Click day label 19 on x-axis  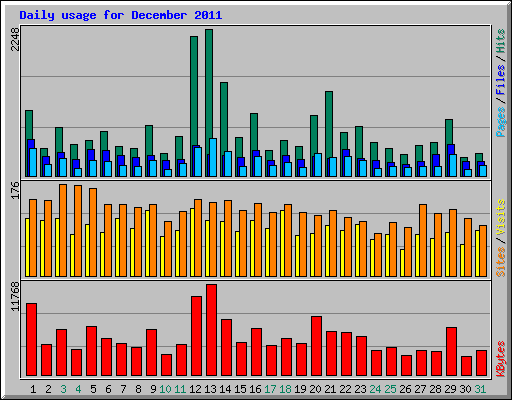(x=300, y=389)
